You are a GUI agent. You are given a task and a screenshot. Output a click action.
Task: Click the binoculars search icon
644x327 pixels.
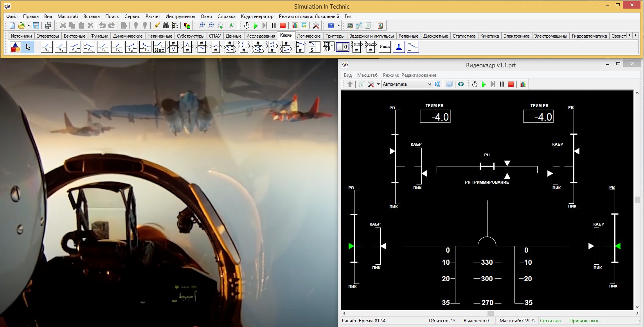coord(166,25)
